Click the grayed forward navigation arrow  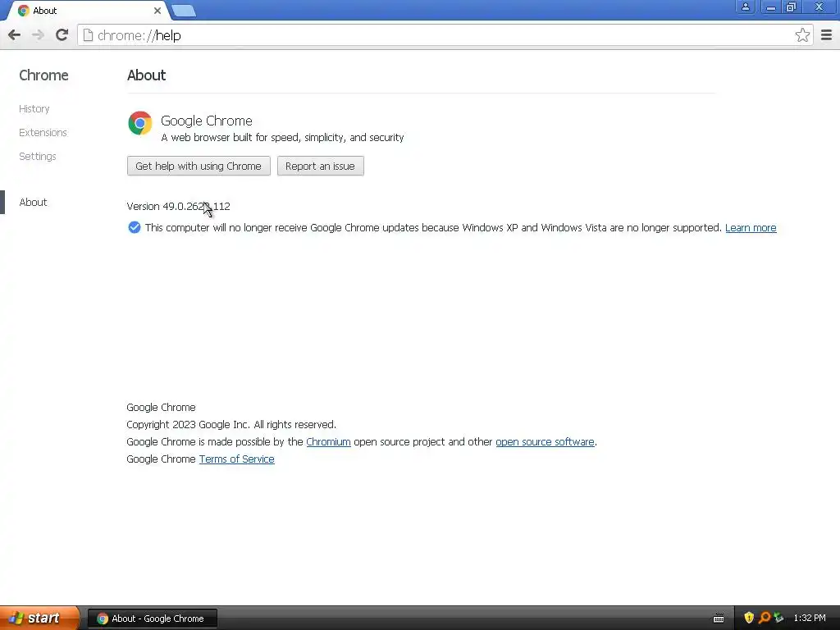pyautogui.click(x=38, y=35)
